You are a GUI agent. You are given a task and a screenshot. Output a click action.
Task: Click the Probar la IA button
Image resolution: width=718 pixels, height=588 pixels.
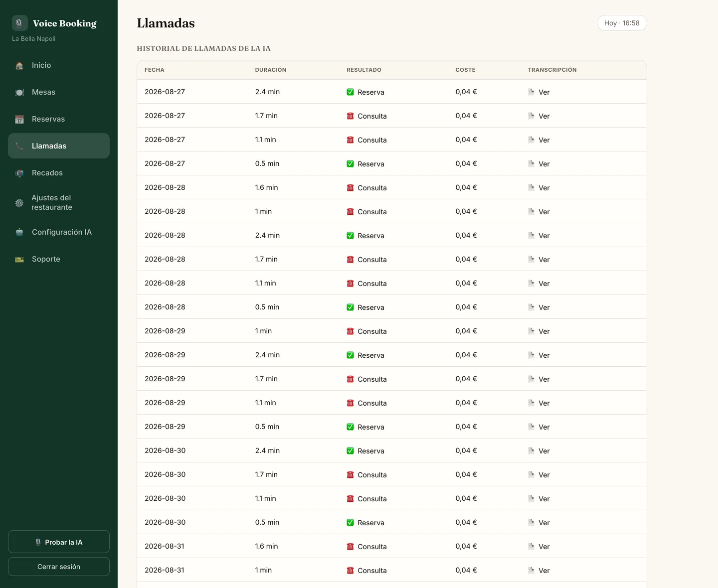coord(59,542)
